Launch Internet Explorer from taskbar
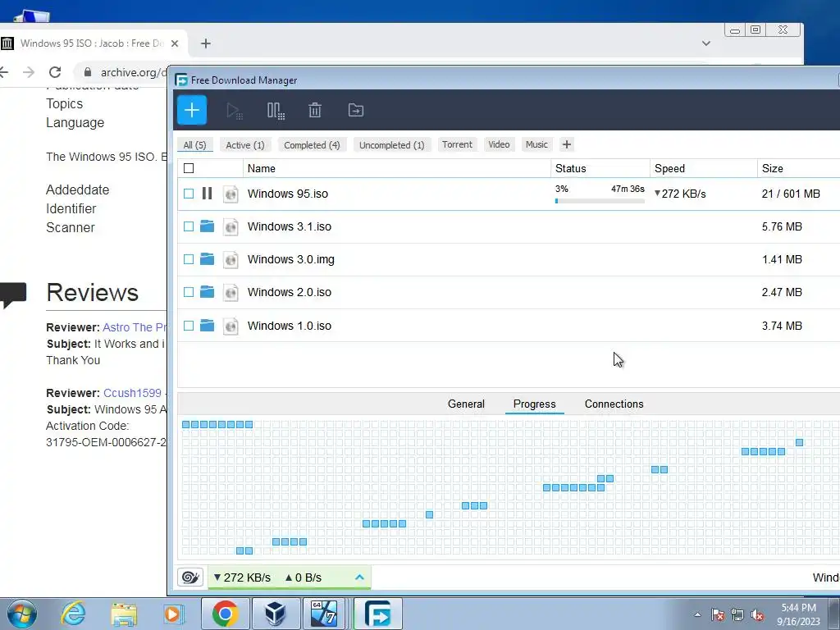This screenshot has width=840, height=630. 73,614
